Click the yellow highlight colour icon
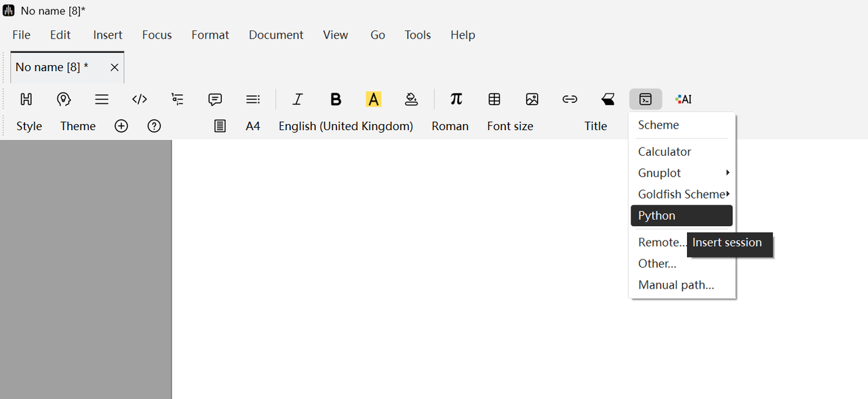The width and height of the screenshot is (868, 399). (x=373, y=100)
